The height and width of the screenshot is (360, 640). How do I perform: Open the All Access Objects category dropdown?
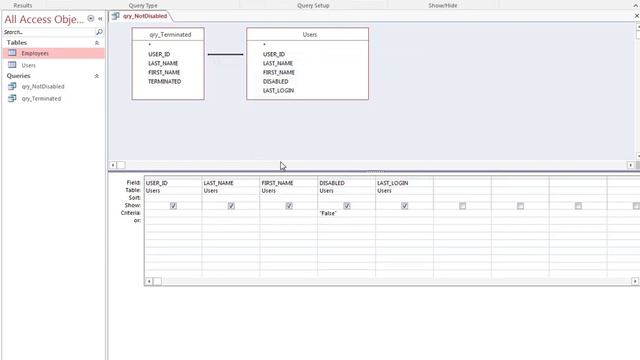tap(91, 18)
